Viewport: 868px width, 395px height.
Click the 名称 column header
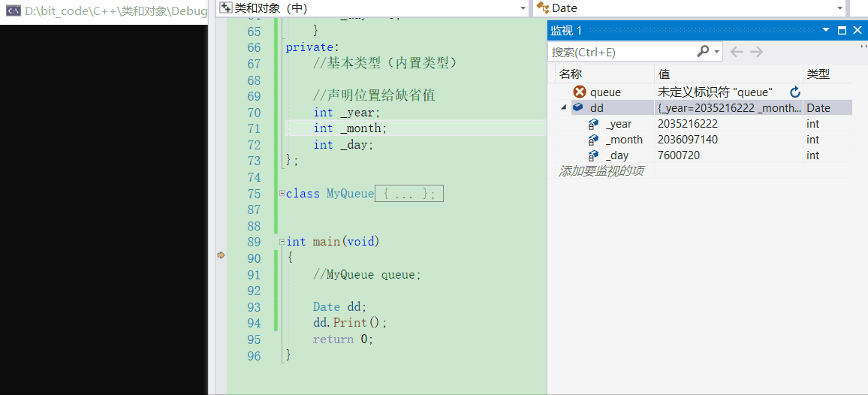click(571, 74)
